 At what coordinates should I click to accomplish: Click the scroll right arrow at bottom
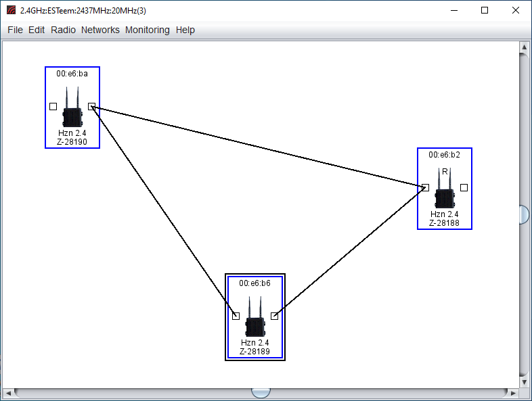tap(512, 392)
